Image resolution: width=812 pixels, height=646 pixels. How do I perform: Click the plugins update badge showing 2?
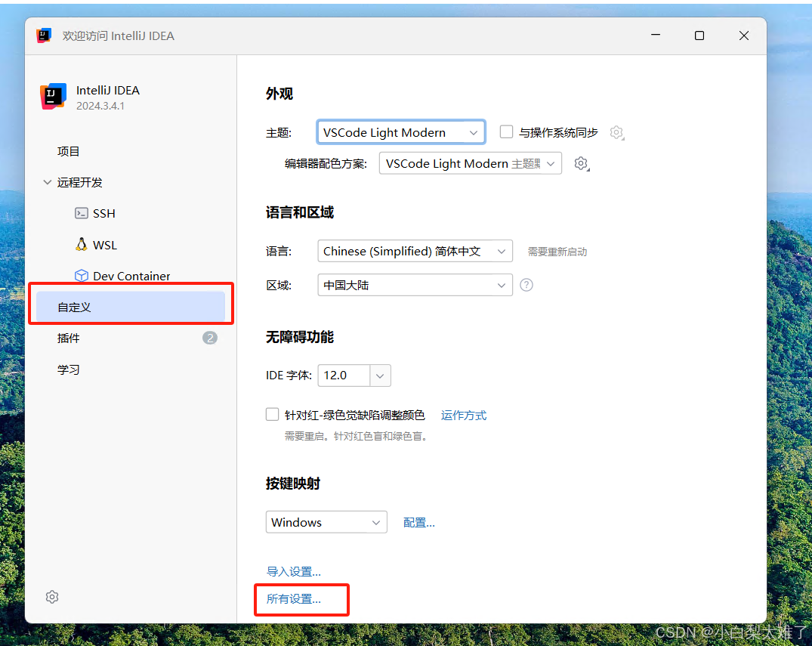(210, 338)
